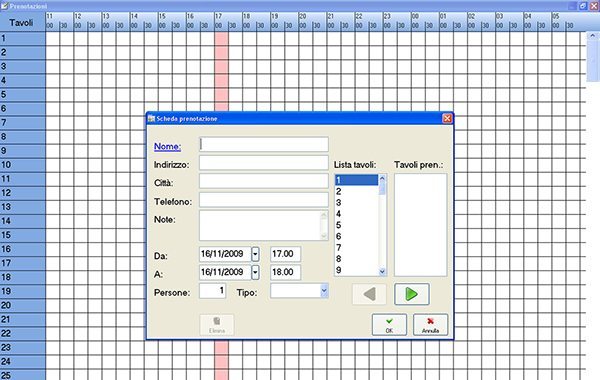
Task: Select table 5 in Lista tavoli
Action: 357,225
